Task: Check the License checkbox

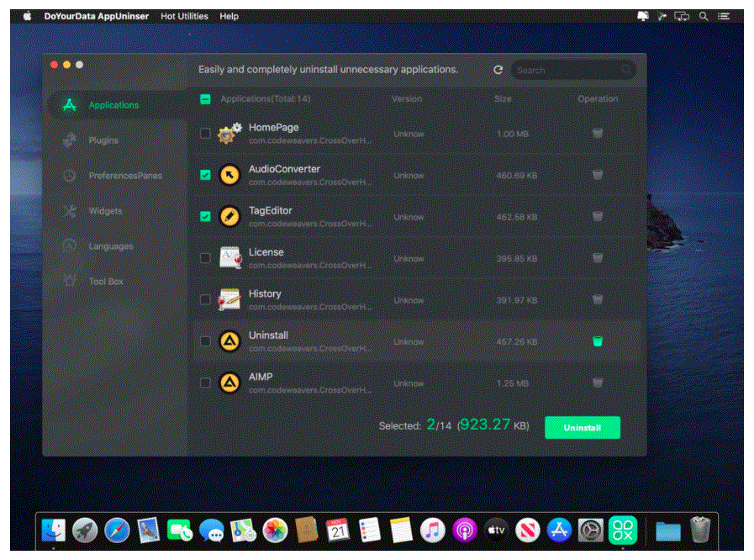Action: (x=205, y=258)
